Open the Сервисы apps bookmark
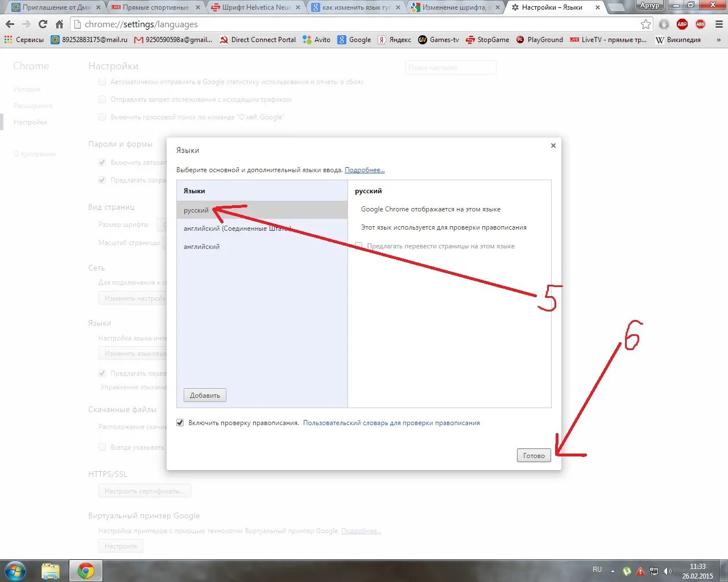 point(24,40)
